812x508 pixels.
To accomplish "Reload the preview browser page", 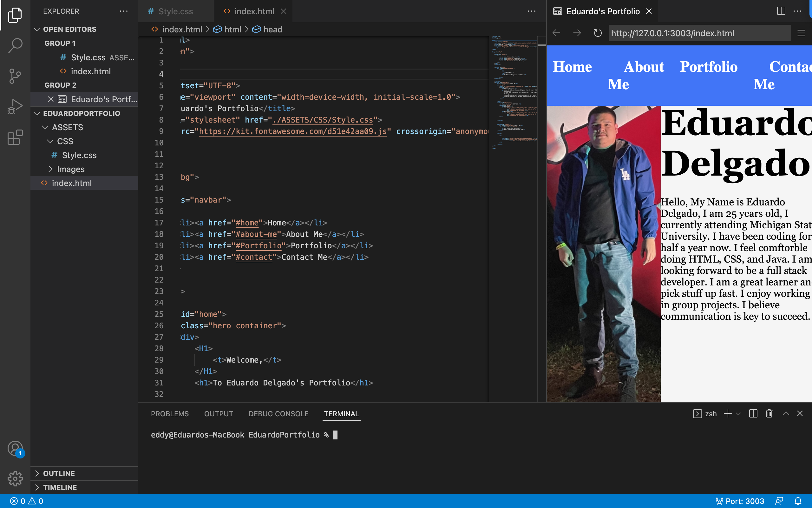I will 598,33.
